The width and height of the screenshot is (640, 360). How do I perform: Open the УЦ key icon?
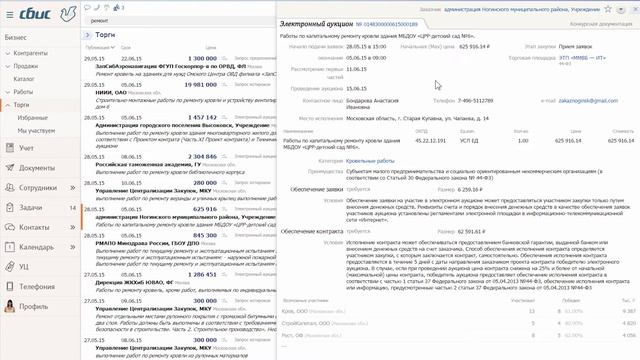point(10,267)
